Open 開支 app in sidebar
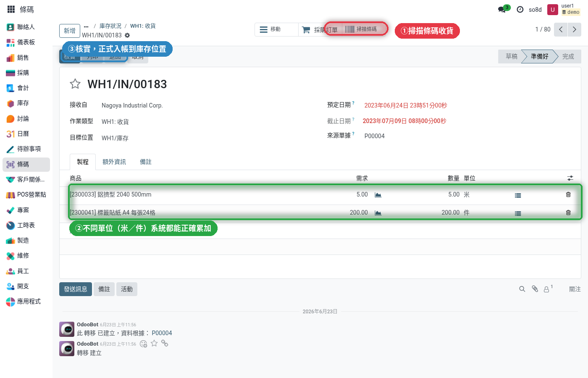Viewport: 588px width, 378px height. pos(26,286)
